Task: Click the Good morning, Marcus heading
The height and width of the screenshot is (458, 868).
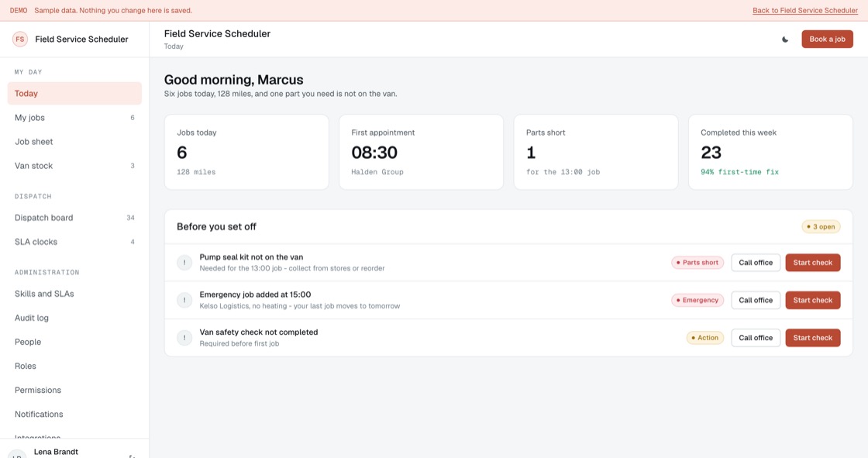Action: click(x=233, y=80)
